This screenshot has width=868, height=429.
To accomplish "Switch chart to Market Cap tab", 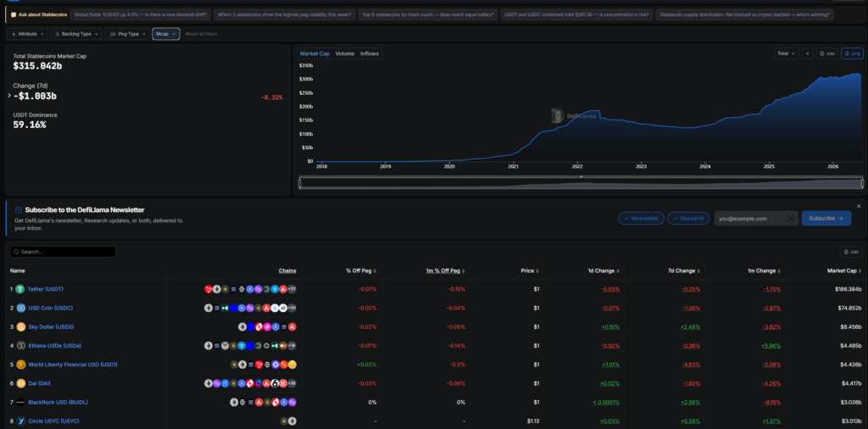I will point(315,53).
